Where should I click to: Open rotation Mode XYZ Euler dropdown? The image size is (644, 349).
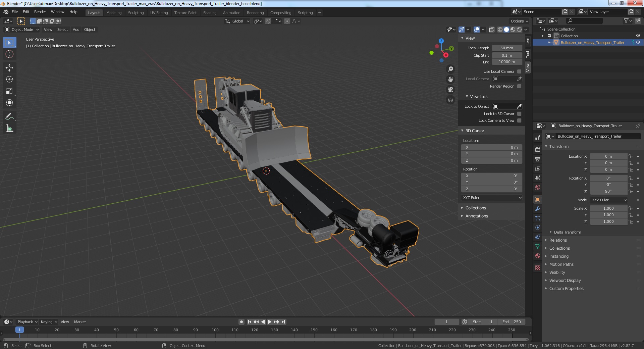tap(609, 200)
